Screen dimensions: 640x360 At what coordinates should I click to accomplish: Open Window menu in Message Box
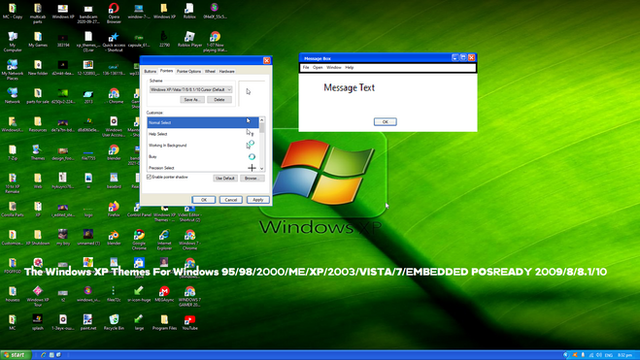(334, 67)
